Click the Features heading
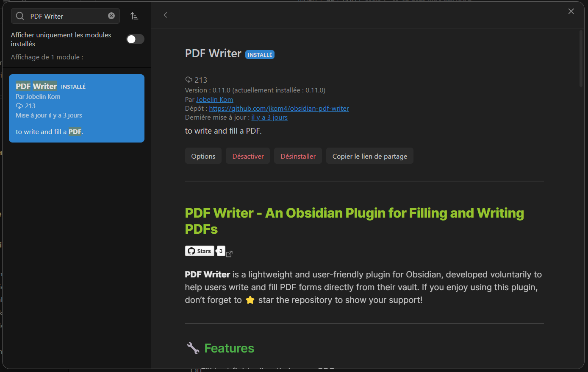588x372 pixels. [x=229, y=348]
